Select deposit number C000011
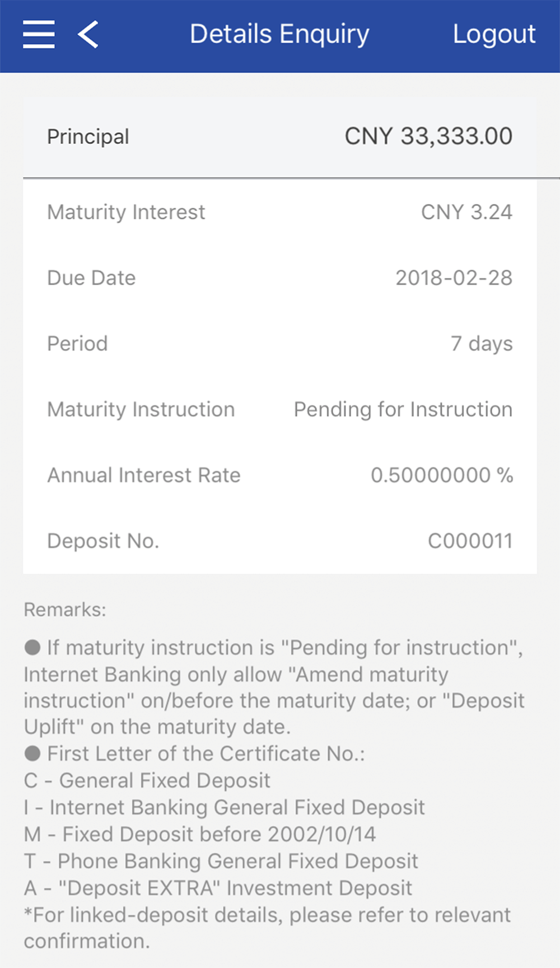This screenshot has width=560, height=968. tap(470, 541)
